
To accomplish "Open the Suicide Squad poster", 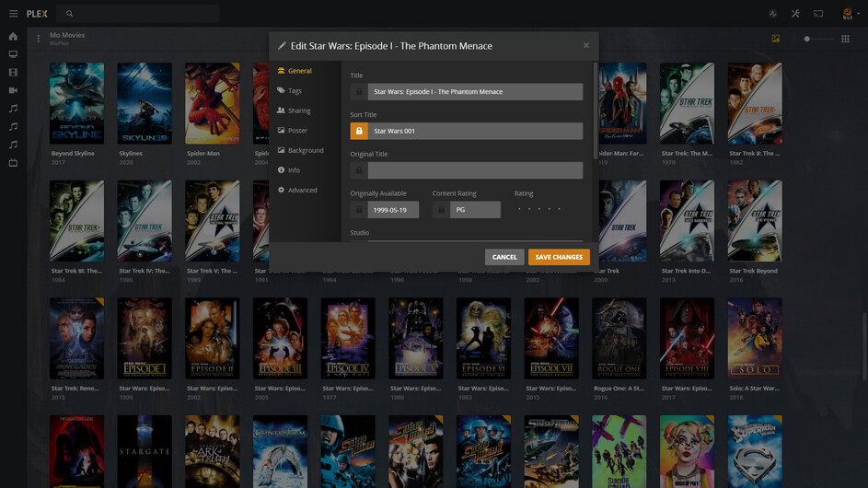I will pos(619,451).
